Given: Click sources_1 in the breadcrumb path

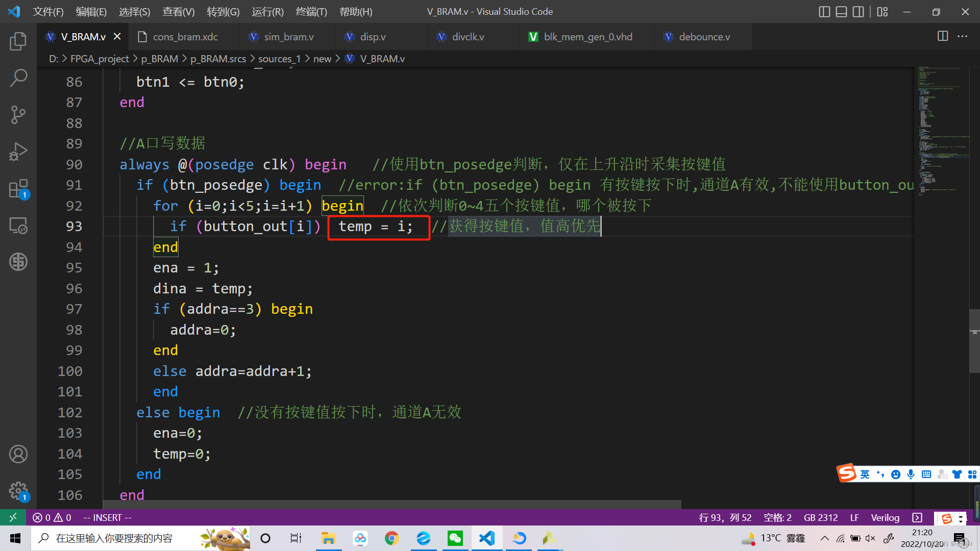Looking at the screenshot, I should click(279, 59).
